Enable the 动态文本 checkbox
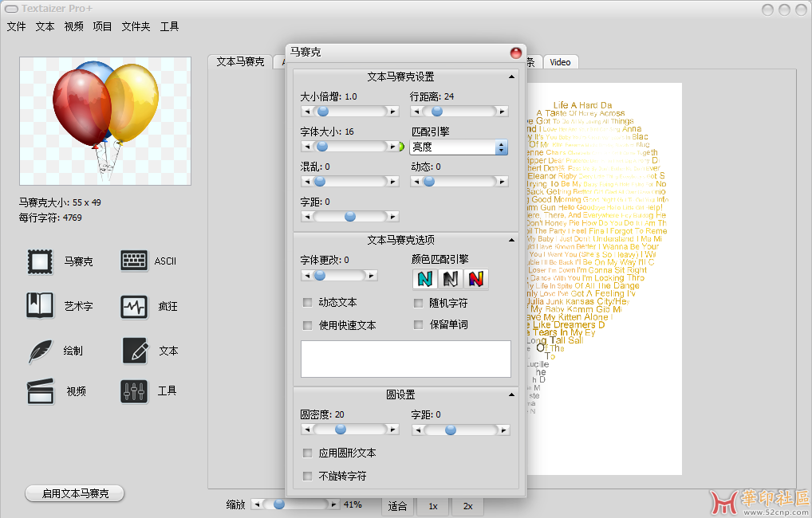 tap(308, 303)
